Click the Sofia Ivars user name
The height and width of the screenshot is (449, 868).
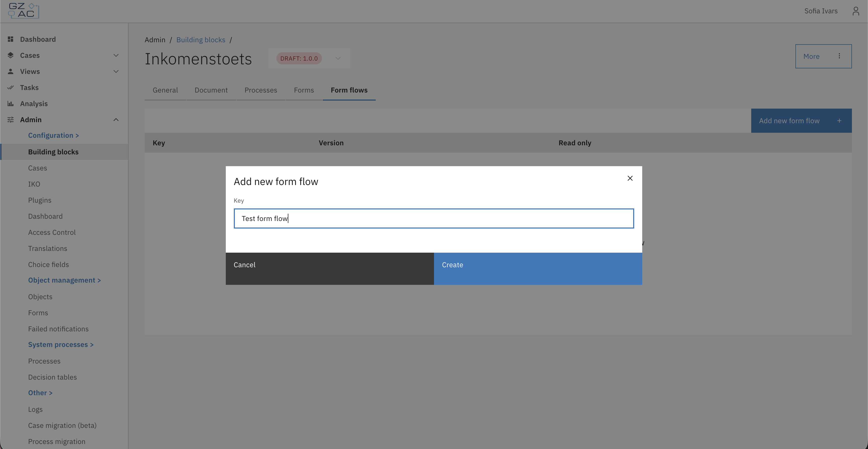click(x=821, y=11)
